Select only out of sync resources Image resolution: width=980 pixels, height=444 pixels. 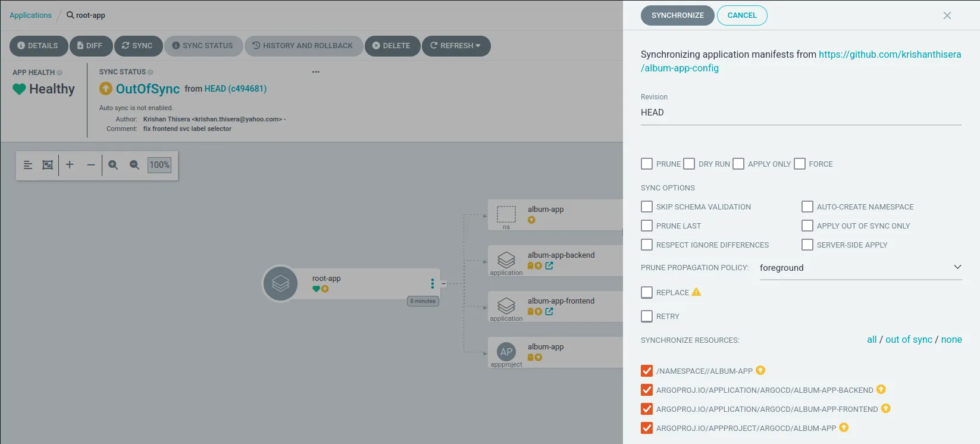909,339
